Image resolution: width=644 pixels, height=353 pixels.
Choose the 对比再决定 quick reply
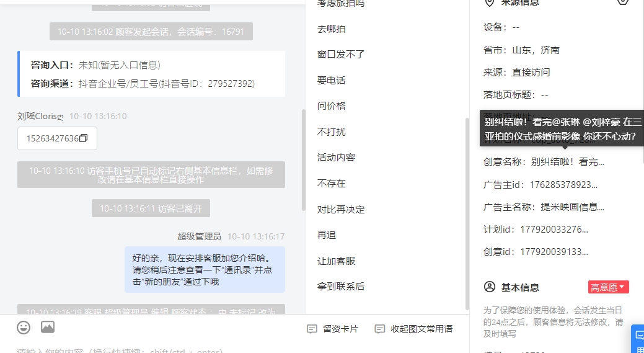click(x=341, y=210)
